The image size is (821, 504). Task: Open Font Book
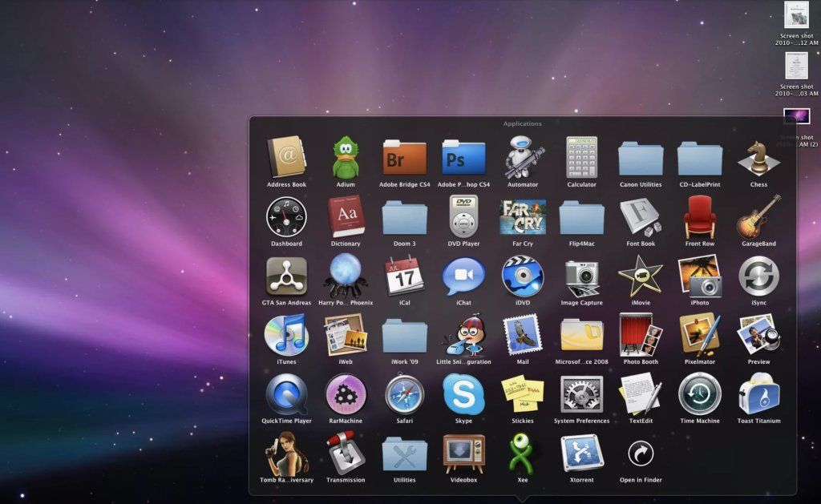coord(641,216)
